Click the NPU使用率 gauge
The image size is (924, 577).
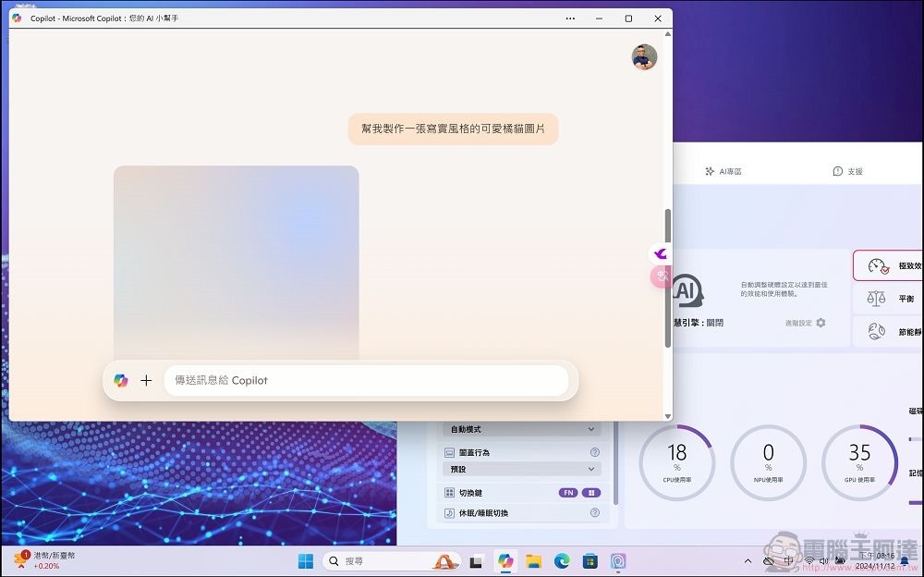[768, 462]
